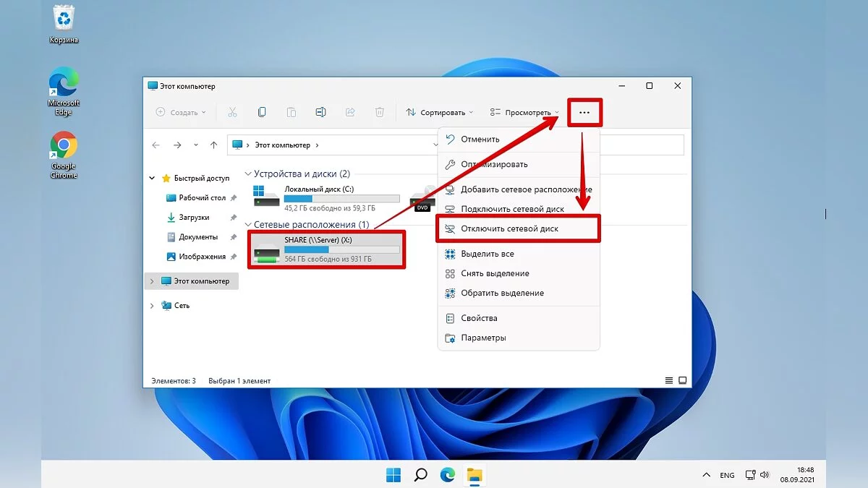Click the Локальный диск (C:) usage bar

341,198
